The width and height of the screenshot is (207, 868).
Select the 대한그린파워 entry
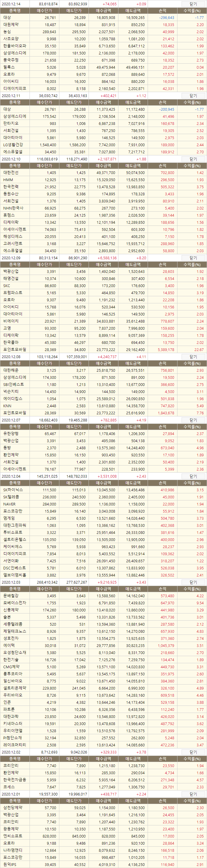pyautogui.click(x=15, y=525)
